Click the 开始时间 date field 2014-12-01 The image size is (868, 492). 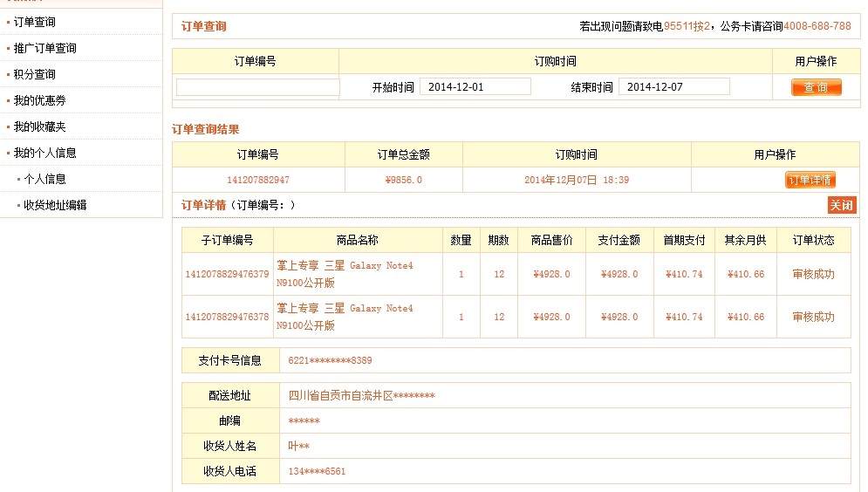475,87
